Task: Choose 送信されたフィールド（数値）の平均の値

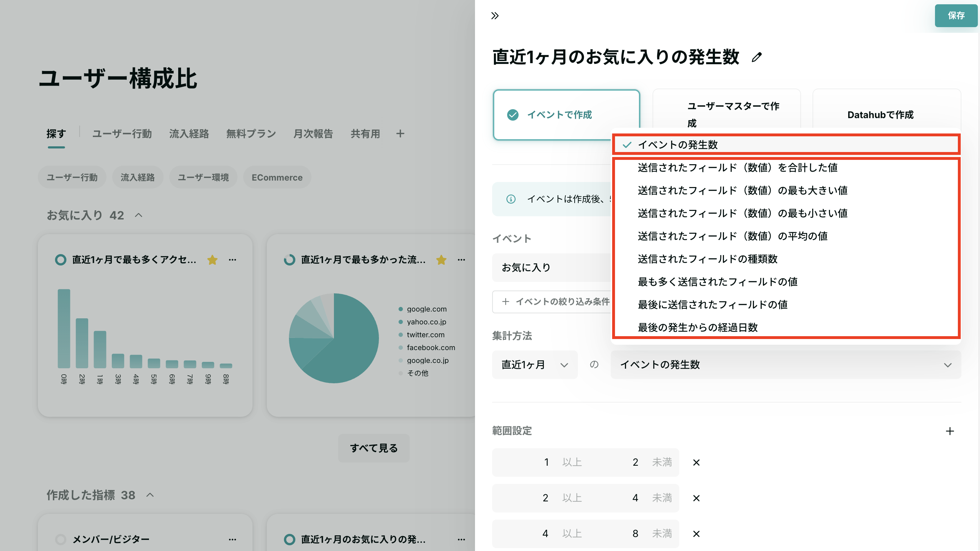Action: point(786,236)
